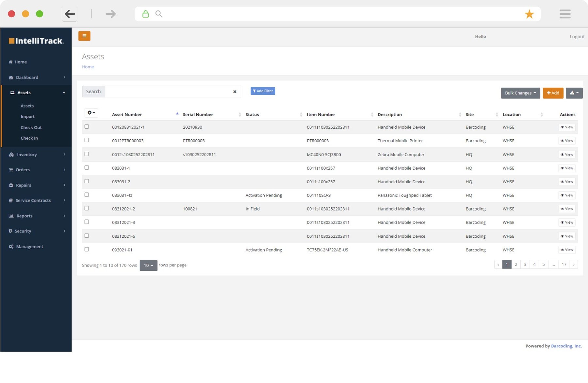Open the Security shield icon
The height and width of the screenshot is (383, 588).
(10, 231)
